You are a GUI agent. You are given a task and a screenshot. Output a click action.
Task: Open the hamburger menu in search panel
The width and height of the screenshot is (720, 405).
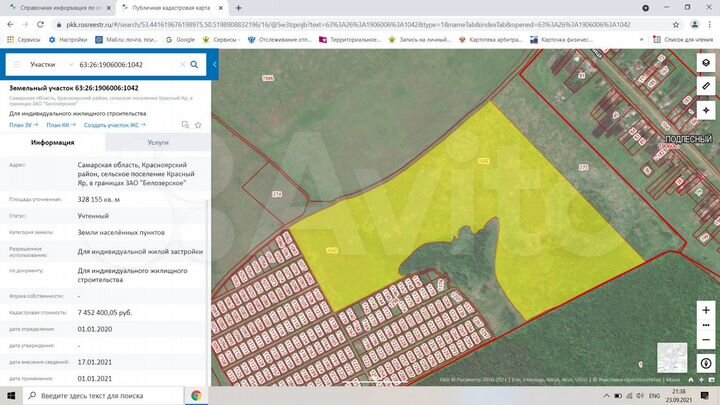pos(15,64)
